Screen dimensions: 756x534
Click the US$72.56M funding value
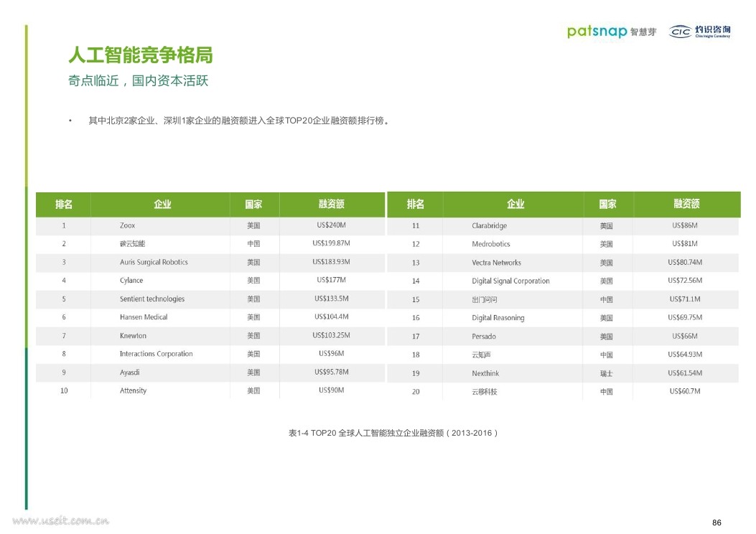pyautogui.click(x=685, y=281)
